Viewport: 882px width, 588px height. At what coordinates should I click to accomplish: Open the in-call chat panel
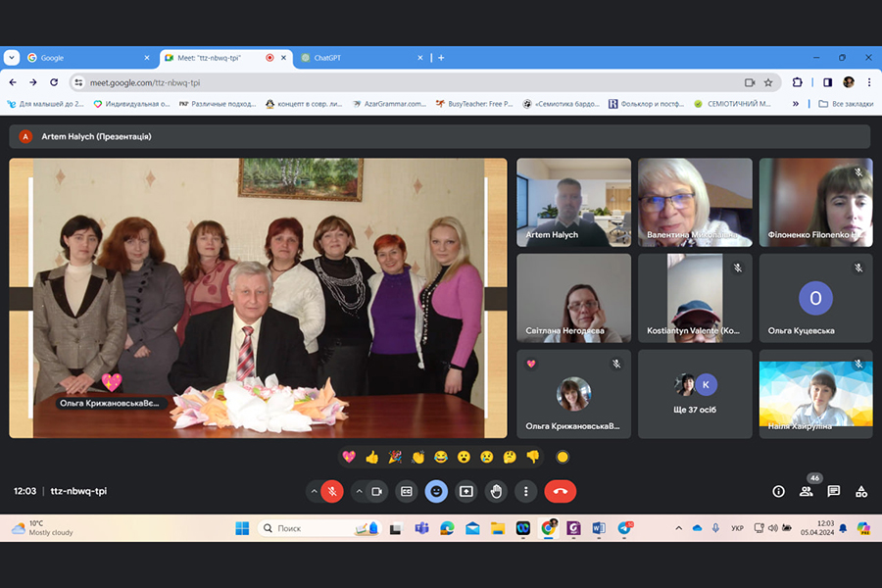pyautogui.click(x=834, y=491)
